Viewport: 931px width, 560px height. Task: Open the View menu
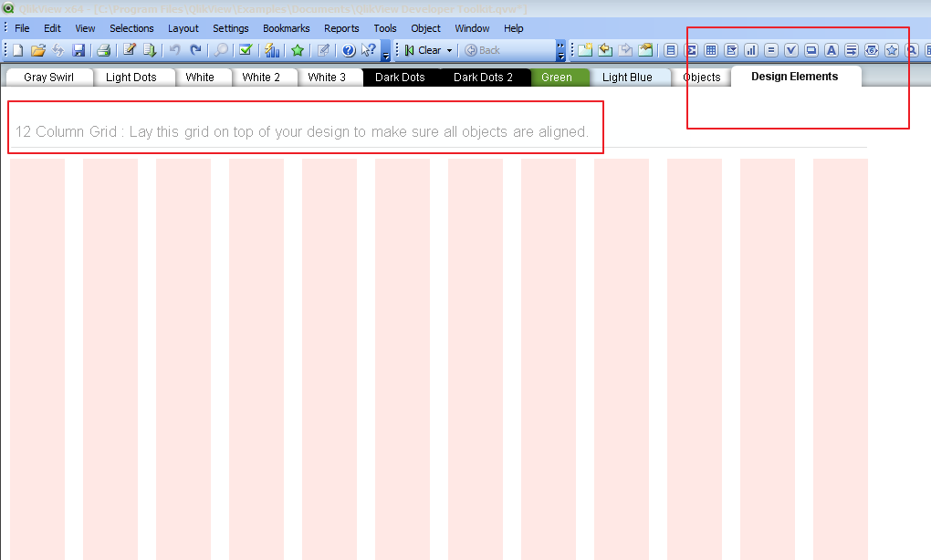(85, 28)
